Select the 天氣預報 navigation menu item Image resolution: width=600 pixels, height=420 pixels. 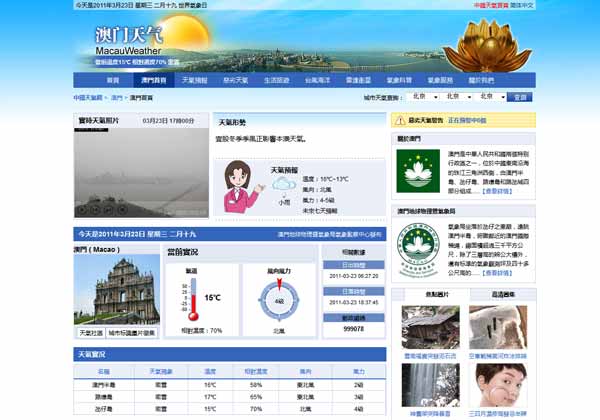tap(194, 79)
